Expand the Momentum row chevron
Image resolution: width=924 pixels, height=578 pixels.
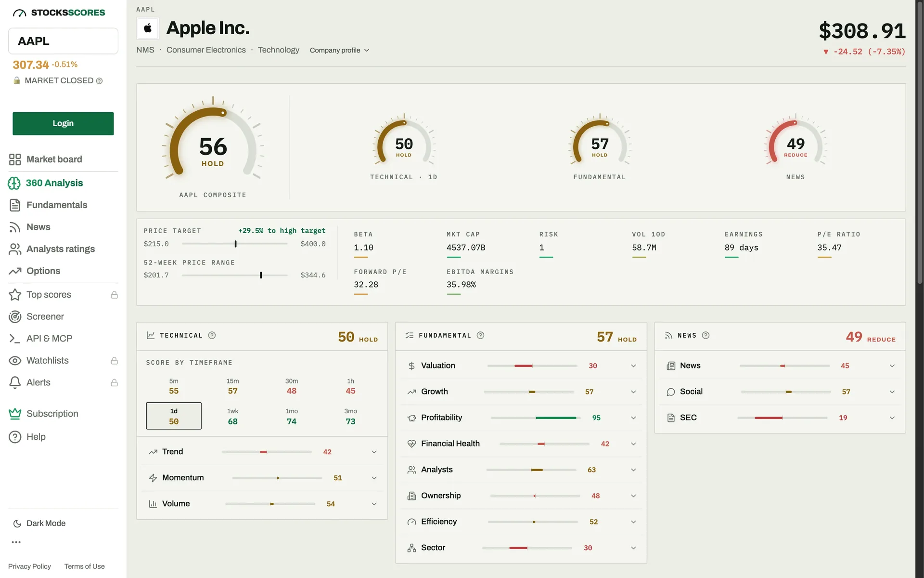[374, 478]
